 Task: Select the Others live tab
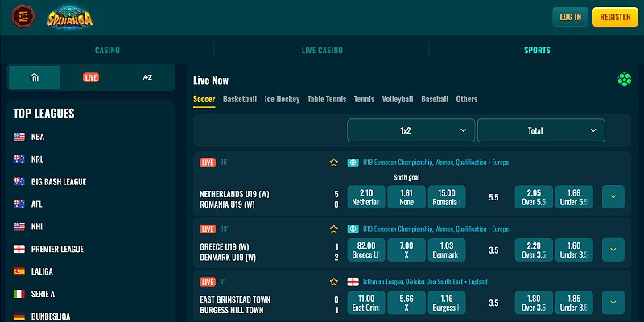click(x=467, y=99)
